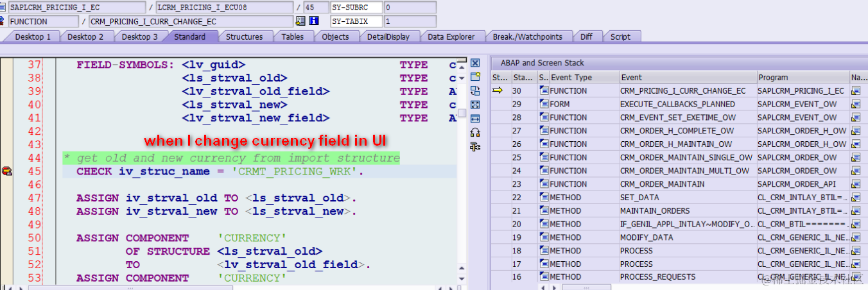
Task: Click the navigate icon of SET_DATA row
Action: tap(856, 198)
